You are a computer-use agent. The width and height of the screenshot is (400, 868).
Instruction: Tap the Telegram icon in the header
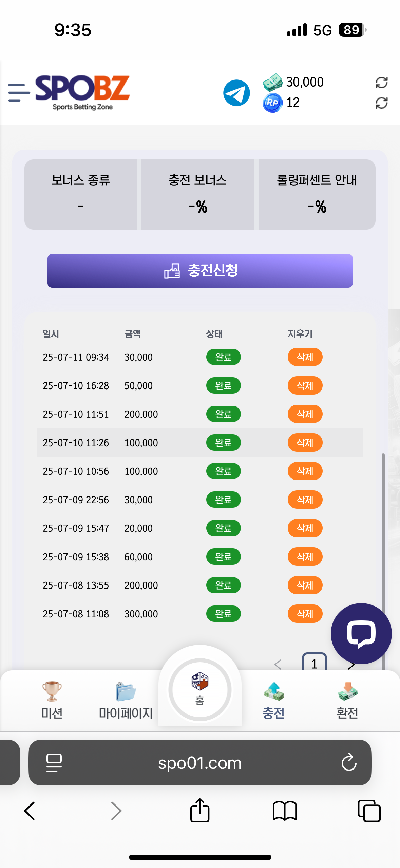[236, 93]
